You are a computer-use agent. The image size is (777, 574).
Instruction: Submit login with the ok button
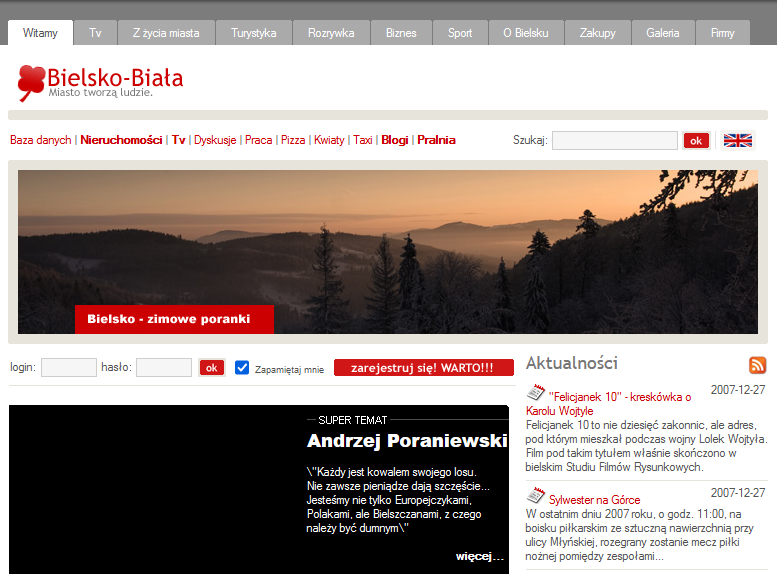[x=212, y=368]
